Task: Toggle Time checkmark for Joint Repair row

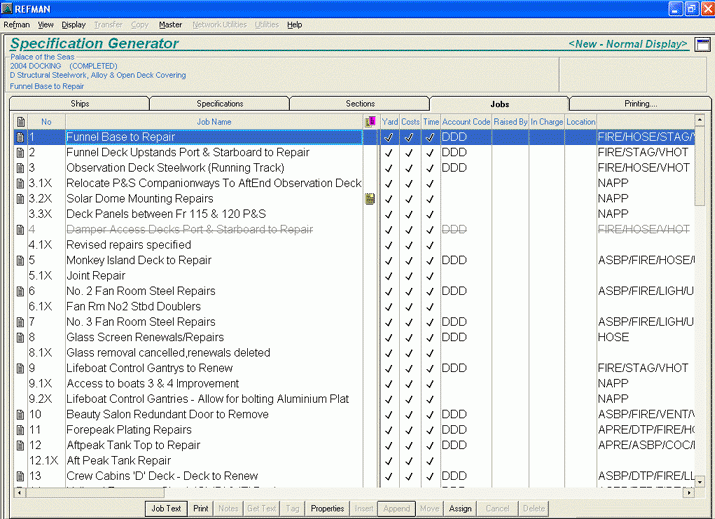Action: pos(430,276)
